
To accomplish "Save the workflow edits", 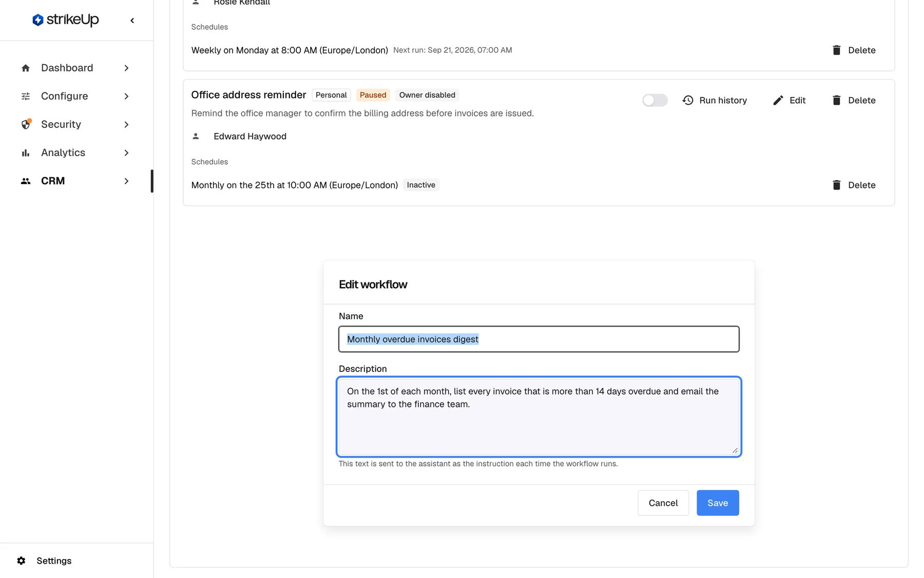I will pos(718,502).
